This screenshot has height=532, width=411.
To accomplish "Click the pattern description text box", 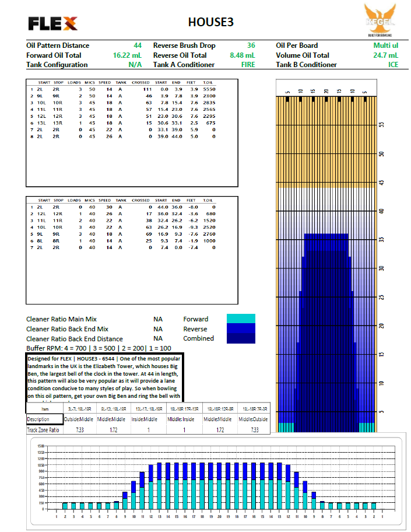I will 105,377.
